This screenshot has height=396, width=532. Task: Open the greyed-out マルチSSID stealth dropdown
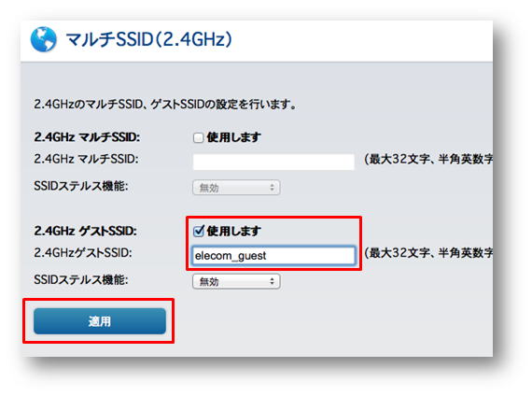point(236,188)
